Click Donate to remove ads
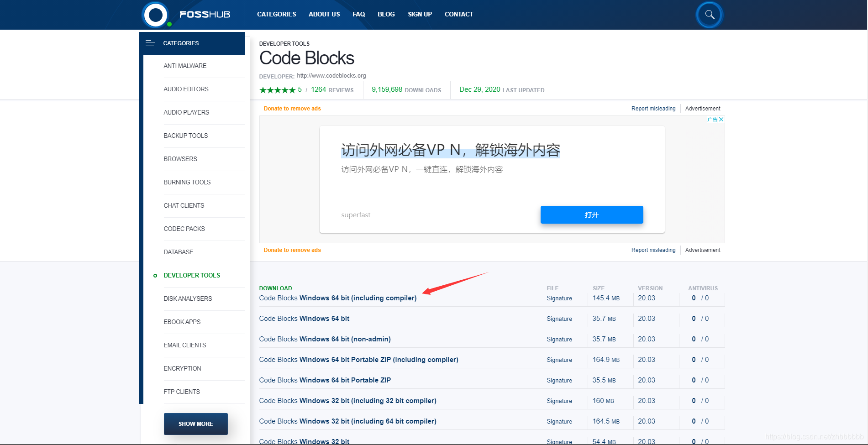Screen dimensions: 868x445 tap(292, 108)
